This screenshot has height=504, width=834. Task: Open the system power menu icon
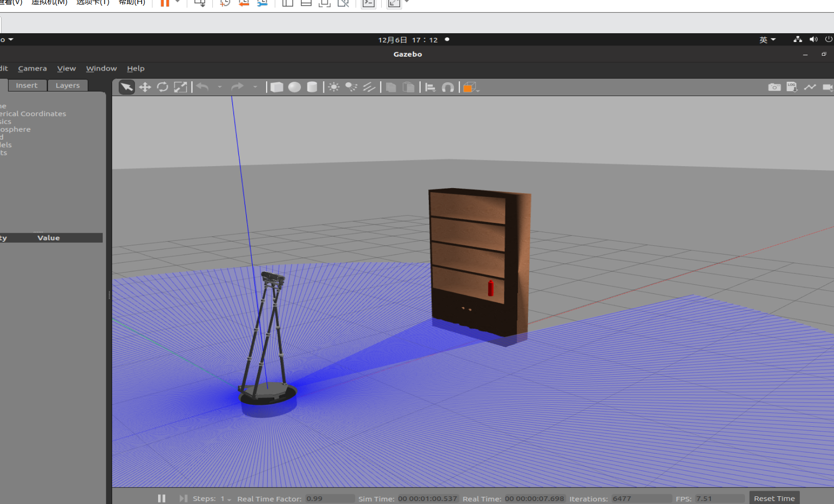[829, 39]
